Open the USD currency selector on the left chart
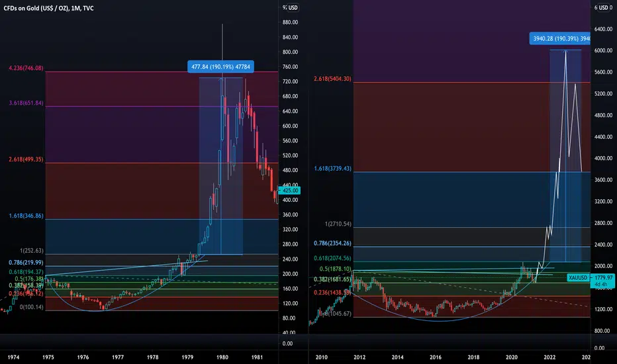Screen dimensions: 617x364 293,8
